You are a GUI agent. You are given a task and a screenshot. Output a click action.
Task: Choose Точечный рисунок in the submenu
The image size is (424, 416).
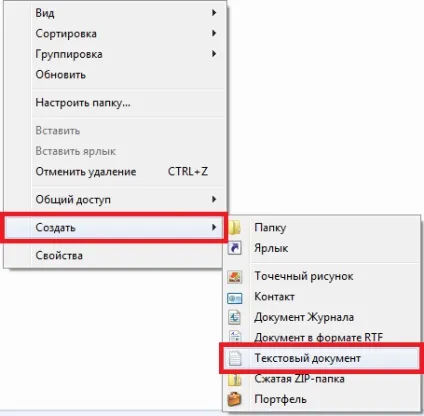(322, 276)
